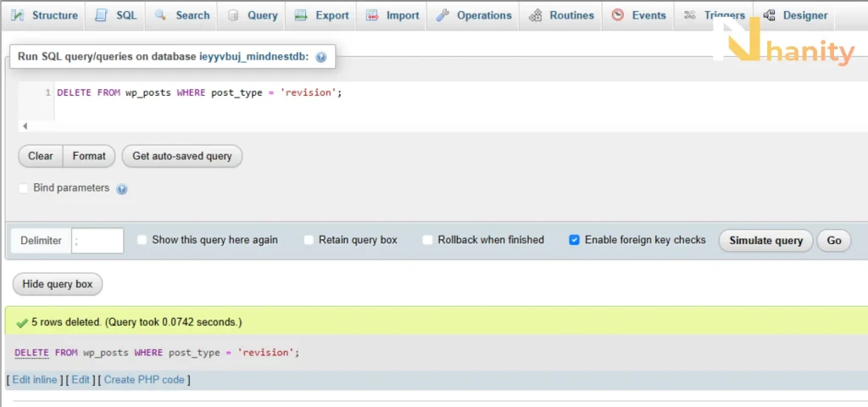Click the Simulate query button
Viewport: 868px width, 407px height.
pos(765,241)
